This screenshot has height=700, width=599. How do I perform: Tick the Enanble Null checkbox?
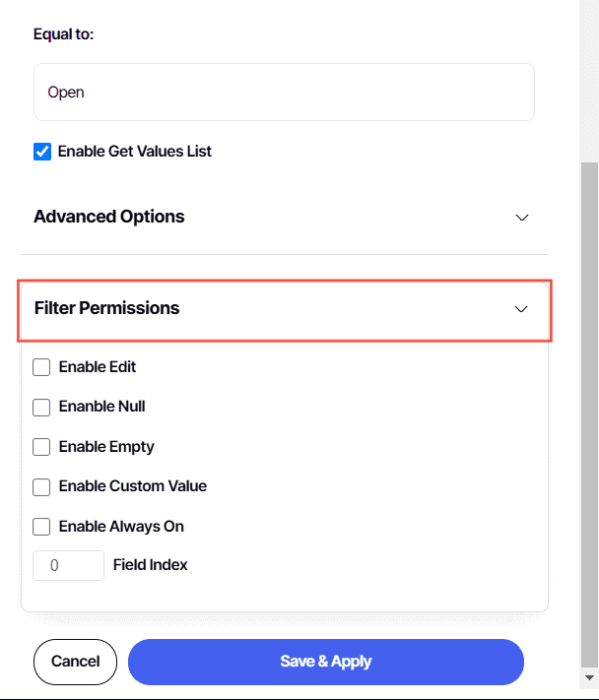pos(41,407)
